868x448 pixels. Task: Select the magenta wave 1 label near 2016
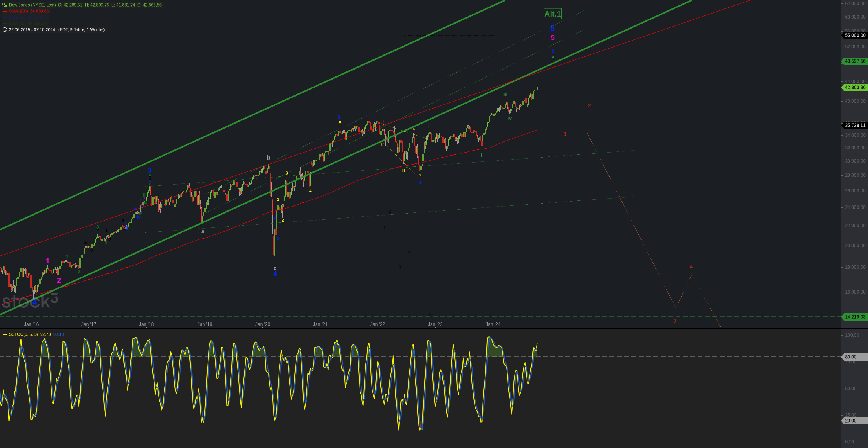[x=48, y=261]
